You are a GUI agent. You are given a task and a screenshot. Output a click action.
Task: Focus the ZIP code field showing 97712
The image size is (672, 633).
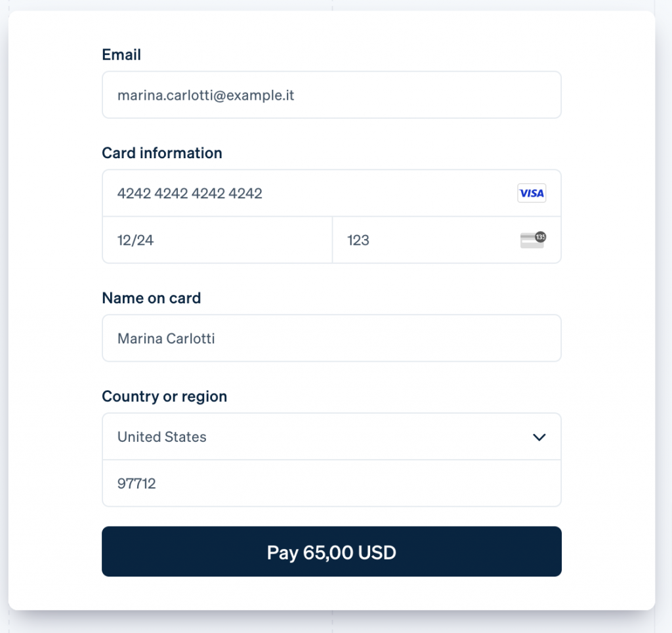[x=331, y=483]
